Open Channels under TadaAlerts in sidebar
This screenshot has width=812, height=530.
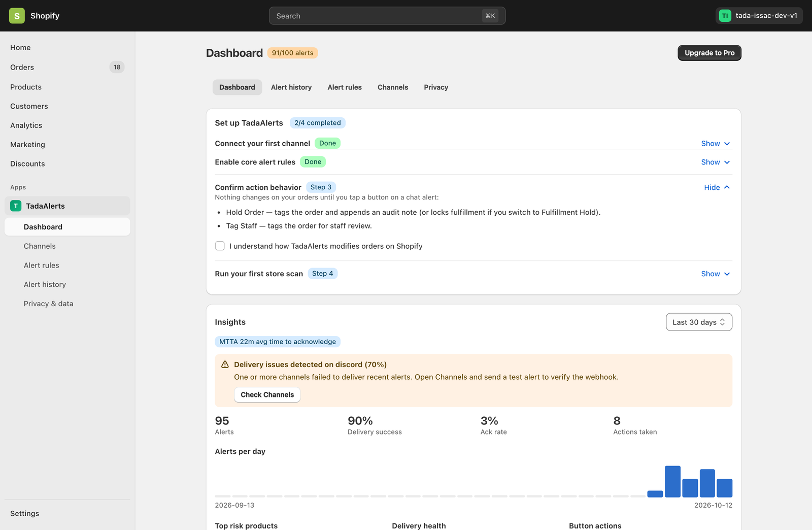point(67,246)
